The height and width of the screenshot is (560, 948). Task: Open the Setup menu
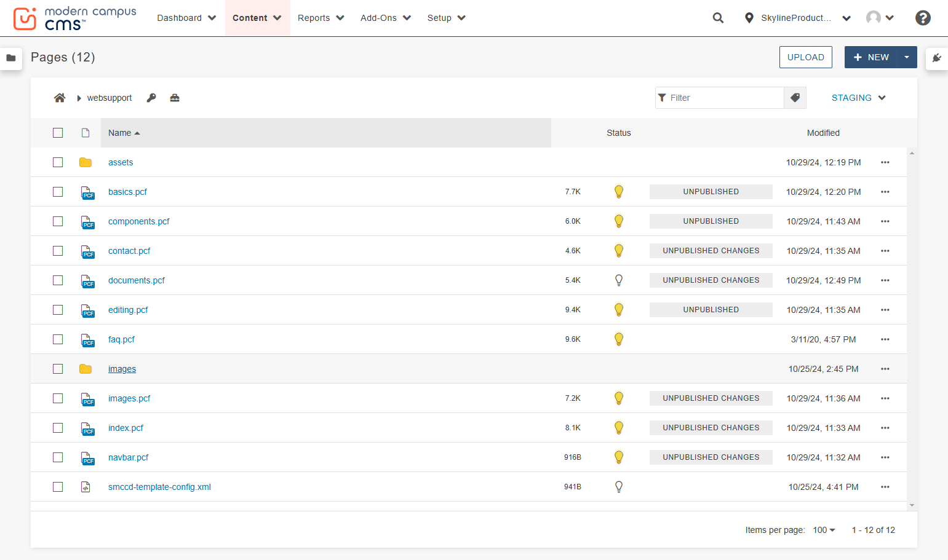coord(447,18)
